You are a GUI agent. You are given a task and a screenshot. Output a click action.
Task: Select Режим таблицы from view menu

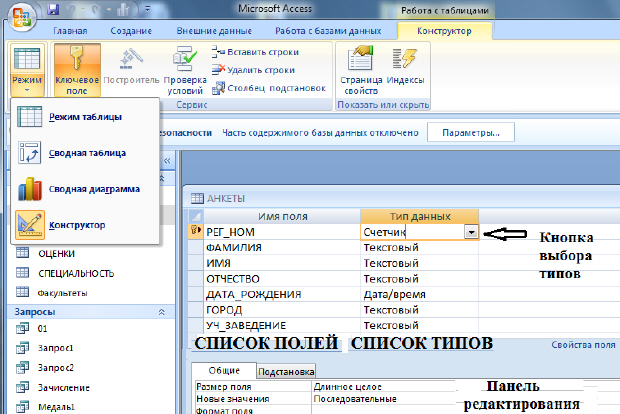click(85, 117)
